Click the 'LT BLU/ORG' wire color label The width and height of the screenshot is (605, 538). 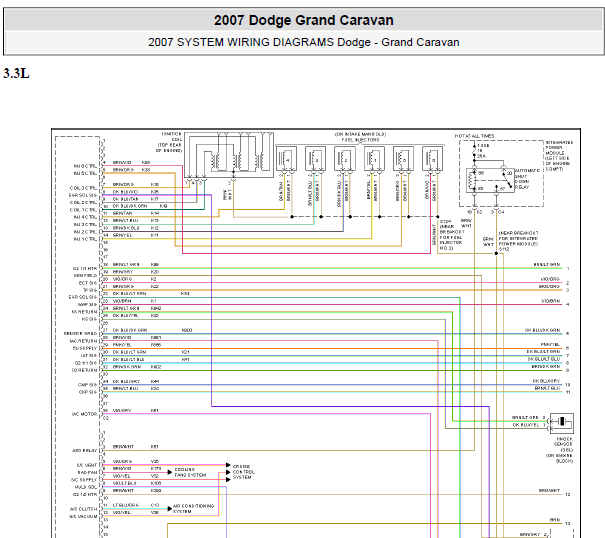(x=126, y=505)
